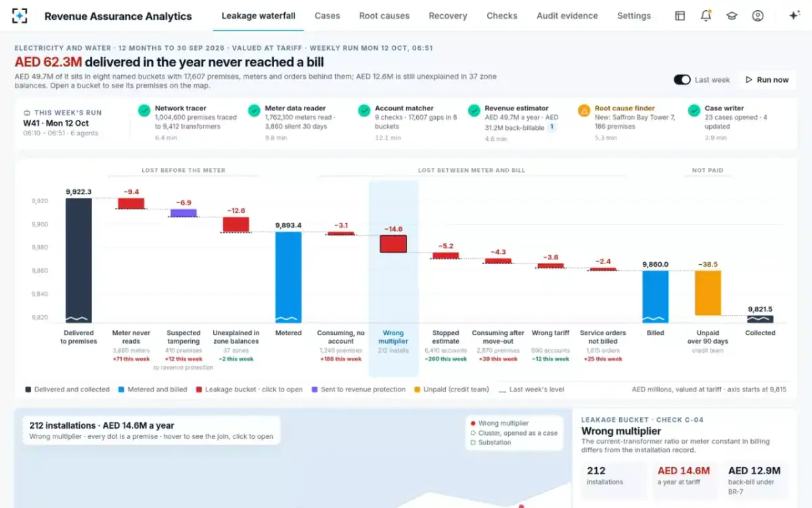Click Case writer green check icon

click(x=694, y=110)
